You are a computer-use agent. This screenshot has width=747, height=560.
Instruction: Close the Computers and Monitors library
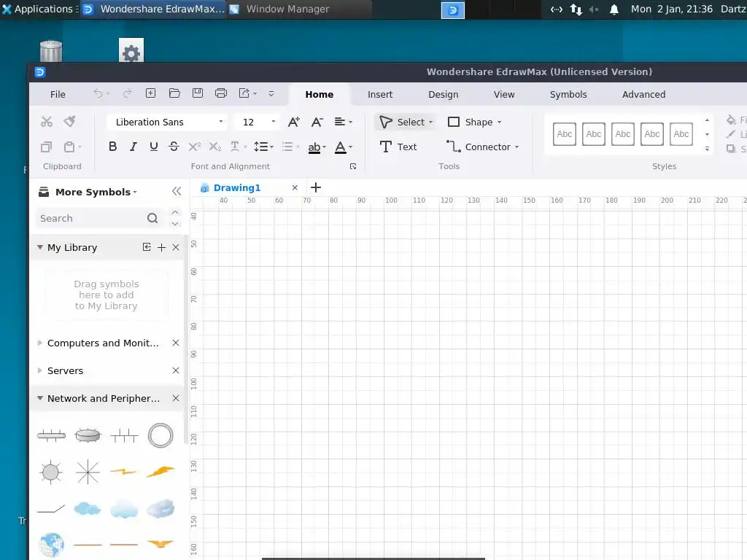pos(176,343)
